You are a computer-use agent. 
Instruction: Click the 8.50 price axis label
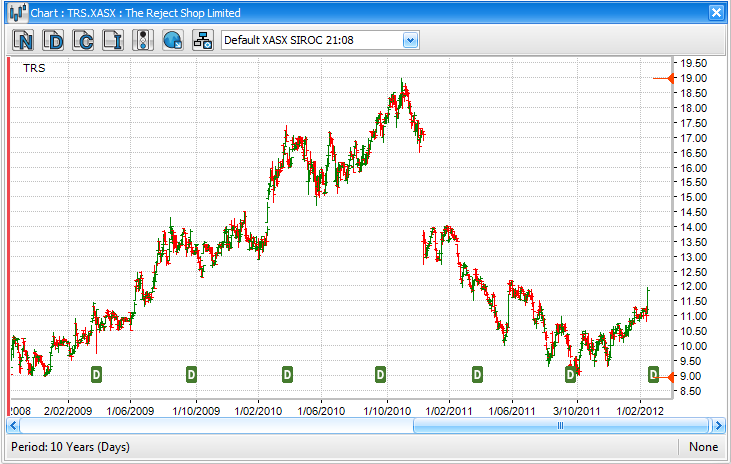coord(690,391)
